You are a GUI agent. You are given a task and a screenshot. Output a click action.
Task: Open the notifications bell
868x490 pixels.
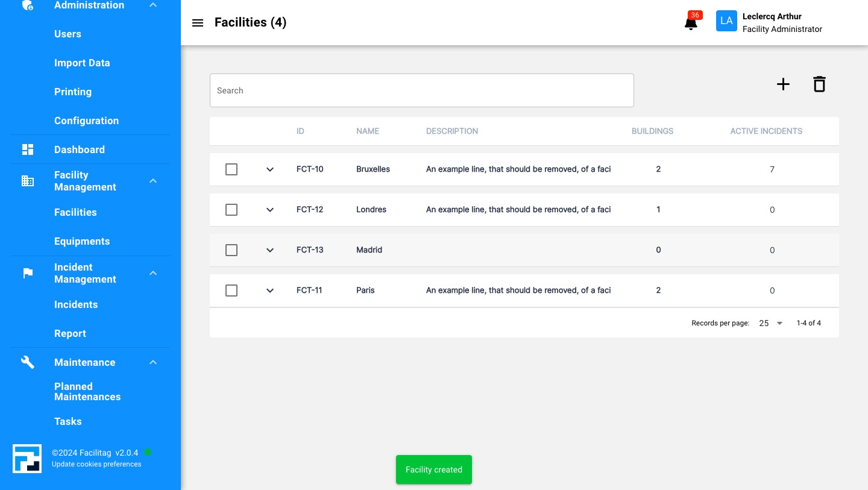pos(691,24)
